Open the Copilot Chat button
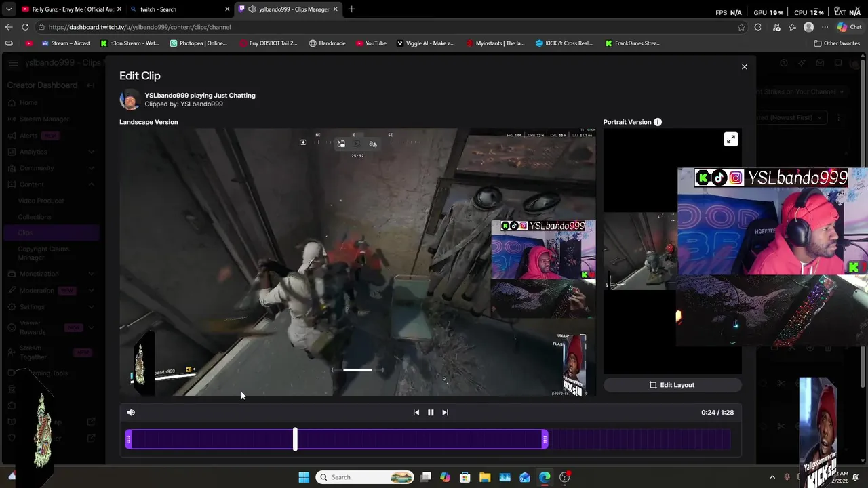The image size is (868, 488). pyautogui.click(x=850, y=27)
